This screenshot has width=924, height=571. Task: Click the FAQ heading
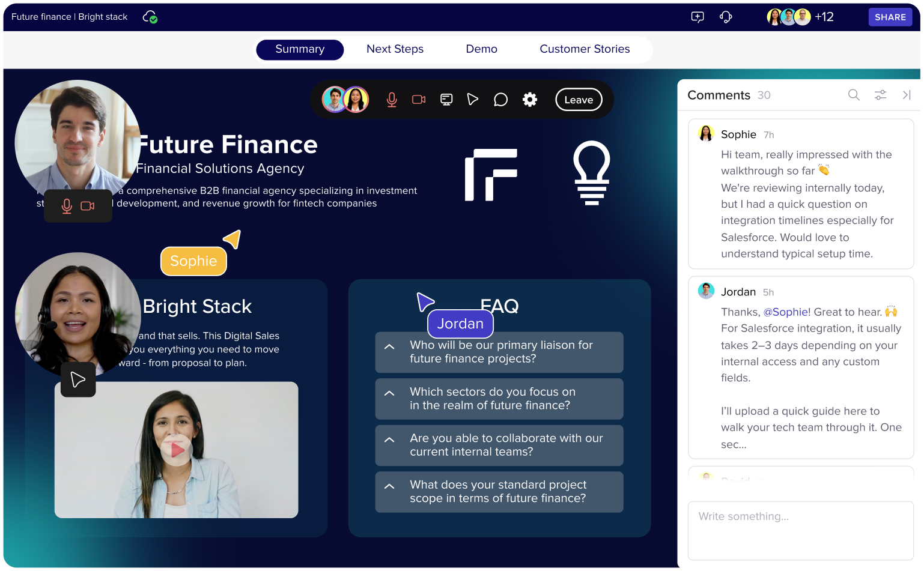pyautogui.click(x=499, y=306)
